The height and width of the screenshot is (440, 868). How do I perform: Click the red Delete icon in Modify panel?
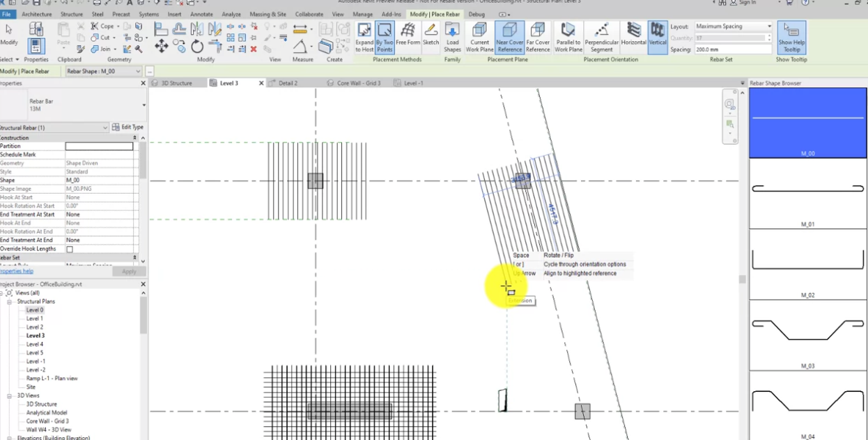(x=254, y=49)
